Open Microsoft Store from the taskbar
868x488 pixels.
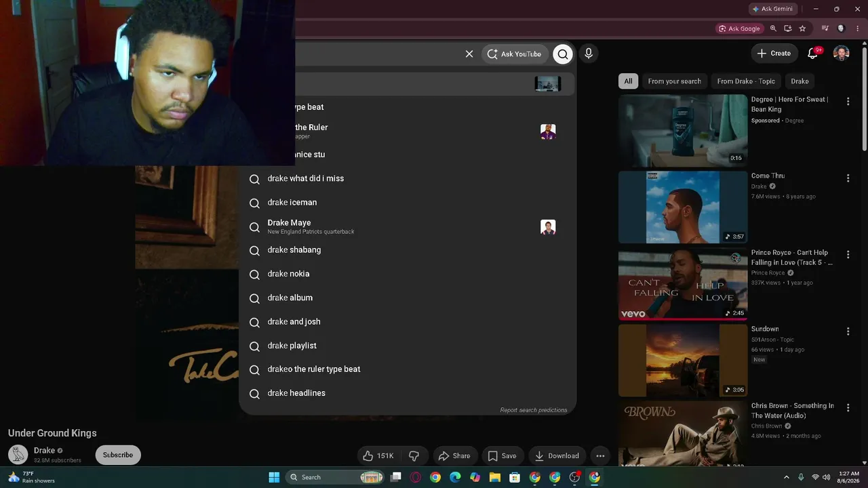pyautogui.click(x=515, y=477)
